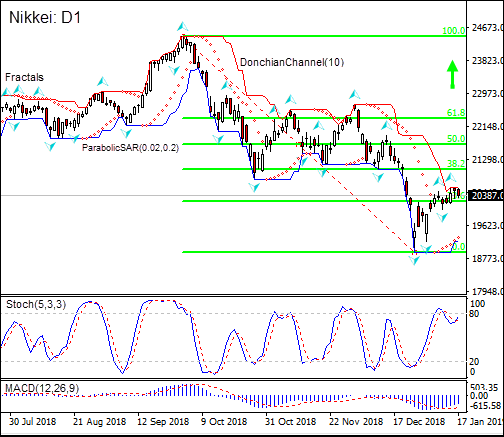The height and width of the screenshot is (437, 504).
Task: Click the '31 Oct 2018' date label
Action: click(x=290, y=421)
